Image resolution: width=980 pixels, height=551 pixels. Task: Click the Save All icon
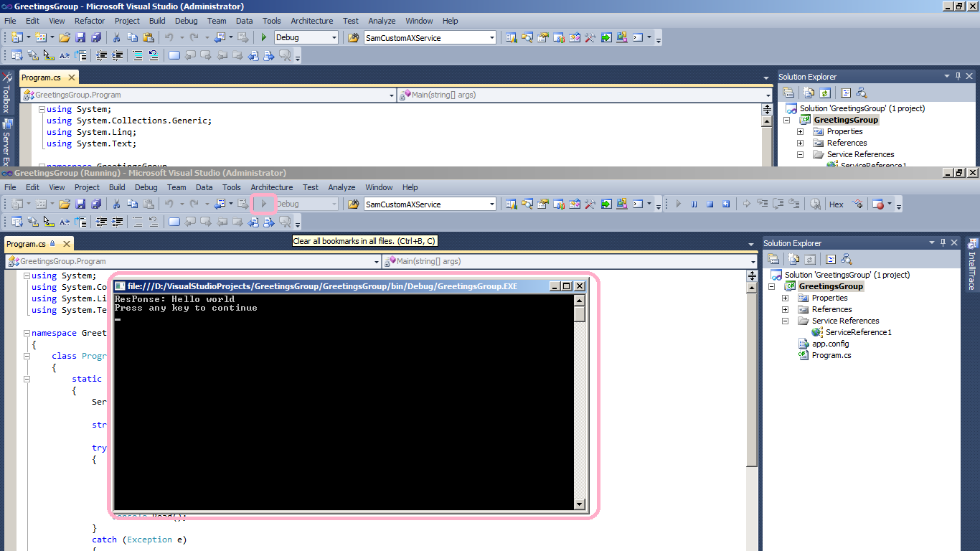tap(97, 204)
